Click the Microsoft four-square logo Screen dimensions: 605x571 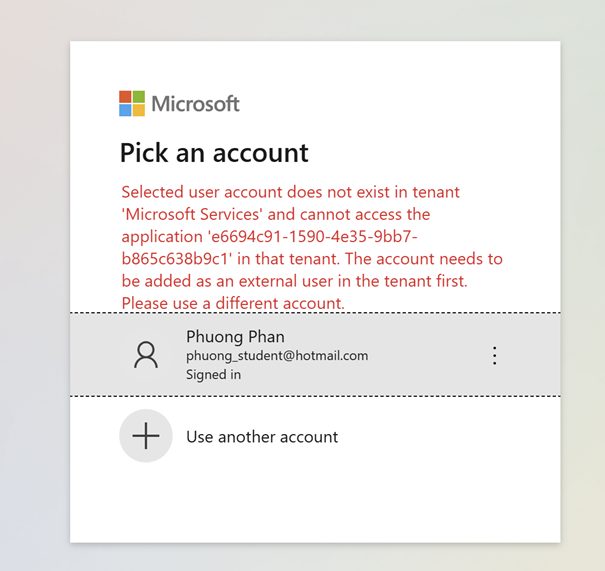132,103
